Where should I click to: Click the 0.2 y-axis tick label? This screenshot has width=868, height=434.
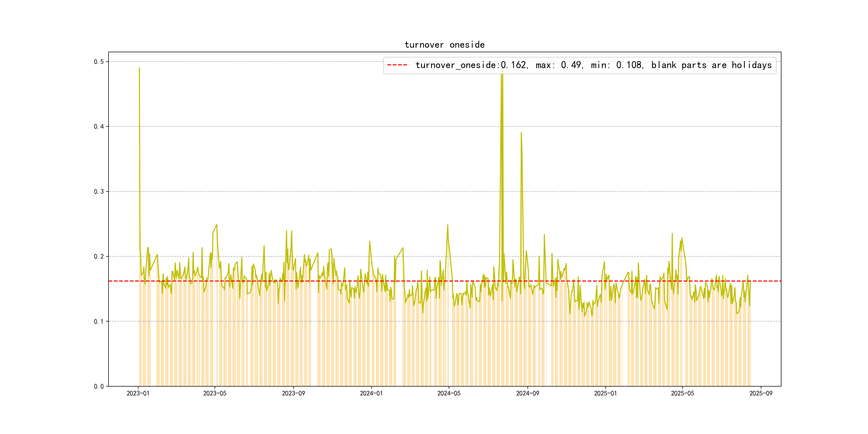[x=99, y=256]
